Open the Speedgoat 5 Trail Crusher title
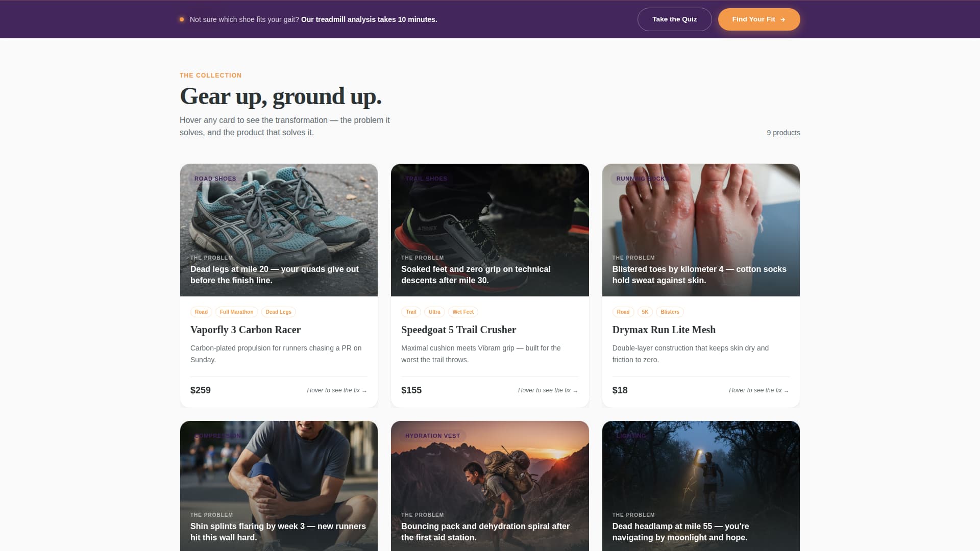Screen dimensions: 980x551 coord(458,330)
